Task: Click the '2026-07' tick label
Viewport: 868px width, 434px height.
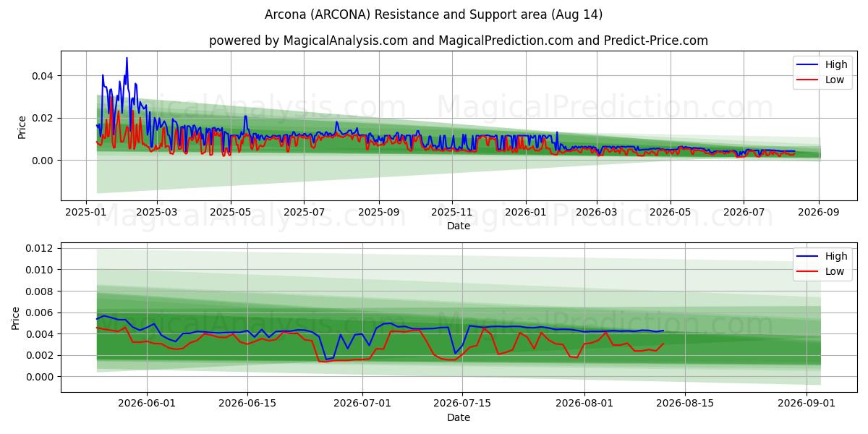Action: [743, 211]
